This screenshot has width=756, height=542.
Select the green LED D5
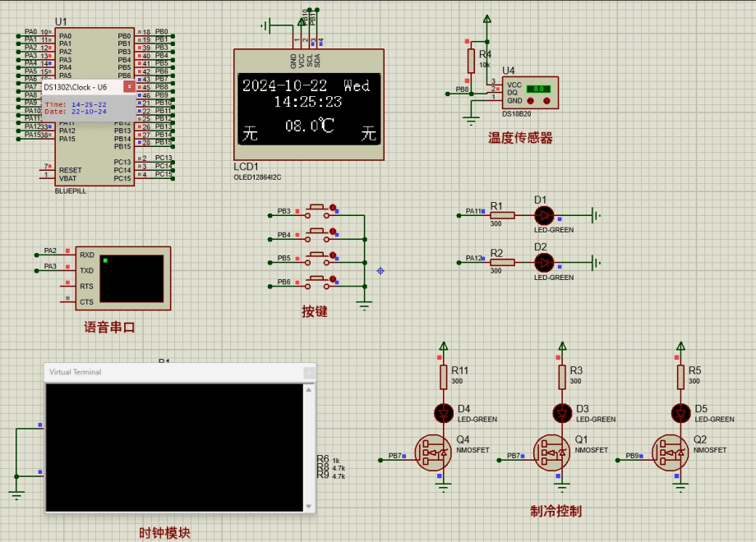point(680,413)
